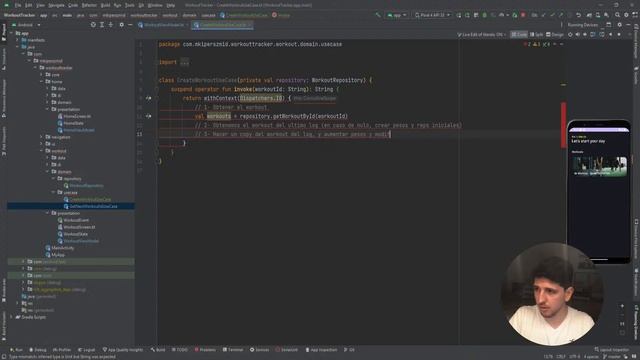
Task: Click the green Debug bug icon
Action: point(484,15)
